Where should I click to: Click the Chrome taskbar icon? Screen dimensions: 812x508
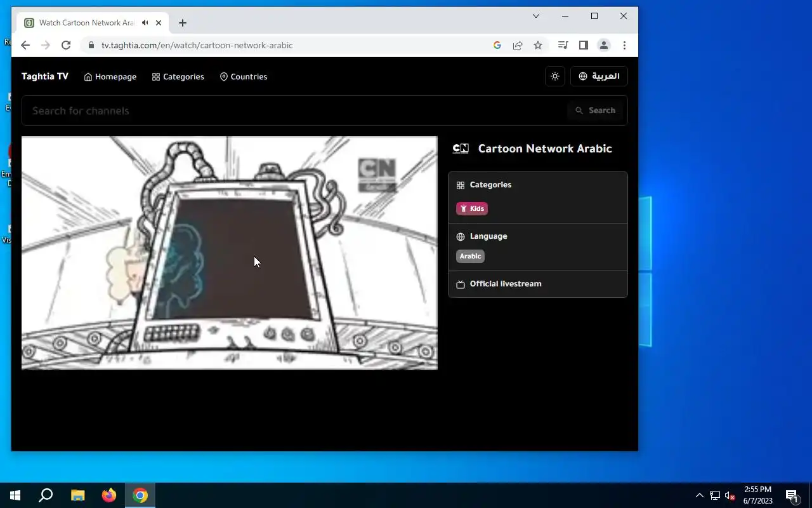tap(140, 495)
